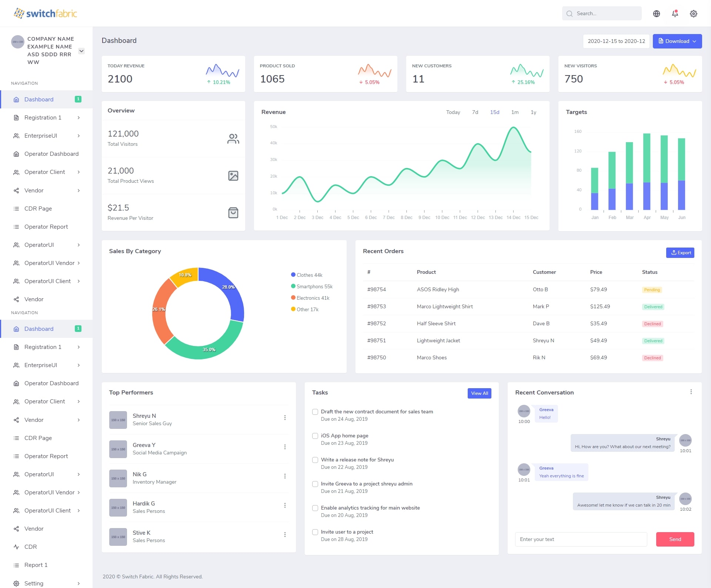Screen dimensions: 711x588
Task: Click the Total Visitors users icon
Action: click(x=233, y=139)
